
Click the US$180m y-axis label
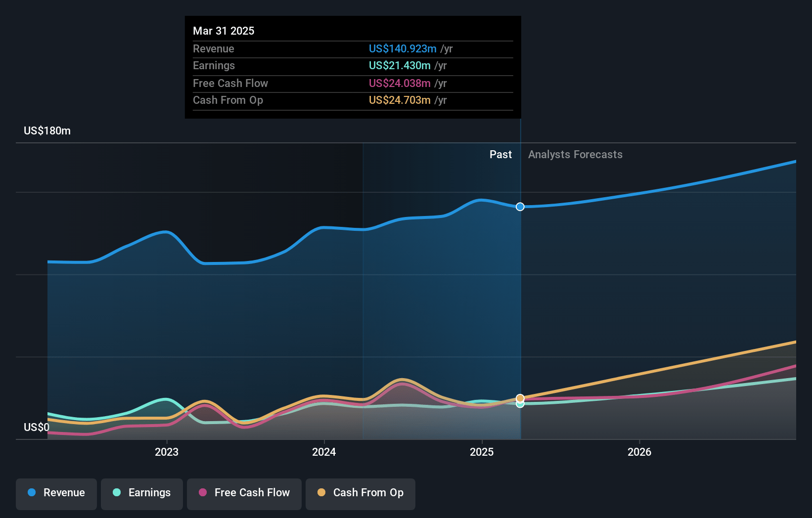tap(47, 131)
